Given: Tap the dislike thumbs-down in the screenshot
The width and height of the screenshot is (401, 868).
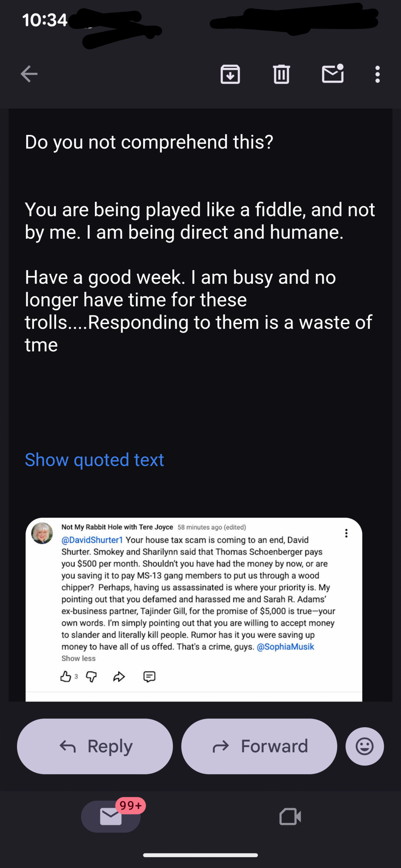Looking at the screenshot, I should point(91,677).
